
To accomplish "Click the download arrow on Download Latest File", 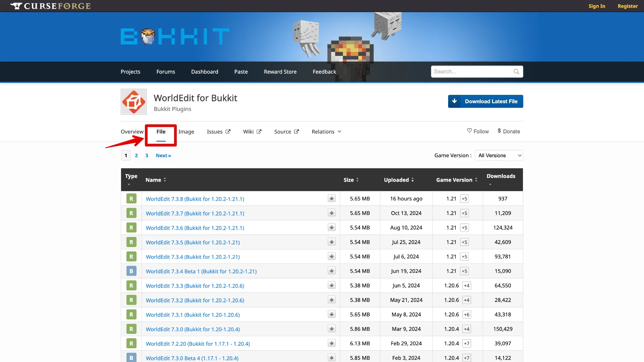I will (454, 101).
